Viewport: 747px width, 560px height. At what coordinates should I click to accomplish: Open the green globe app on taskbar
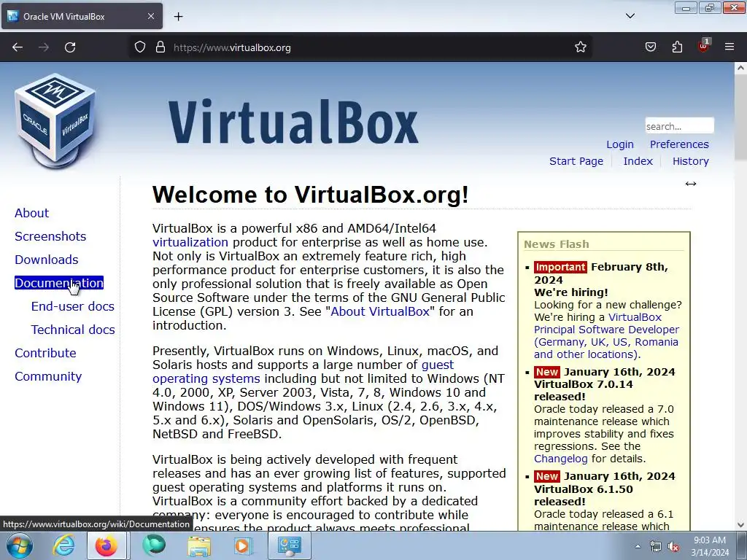coord(153,545)
